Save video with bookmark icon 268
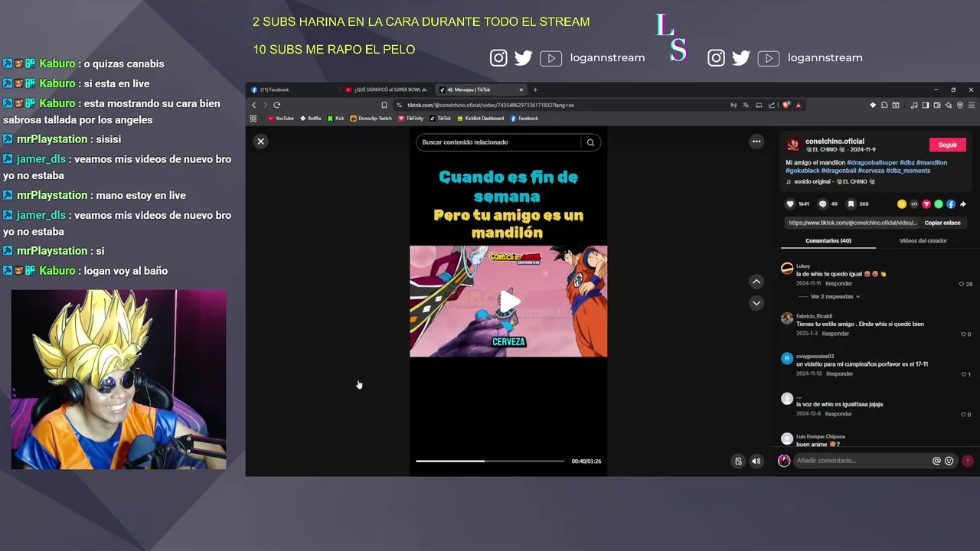 851,204
